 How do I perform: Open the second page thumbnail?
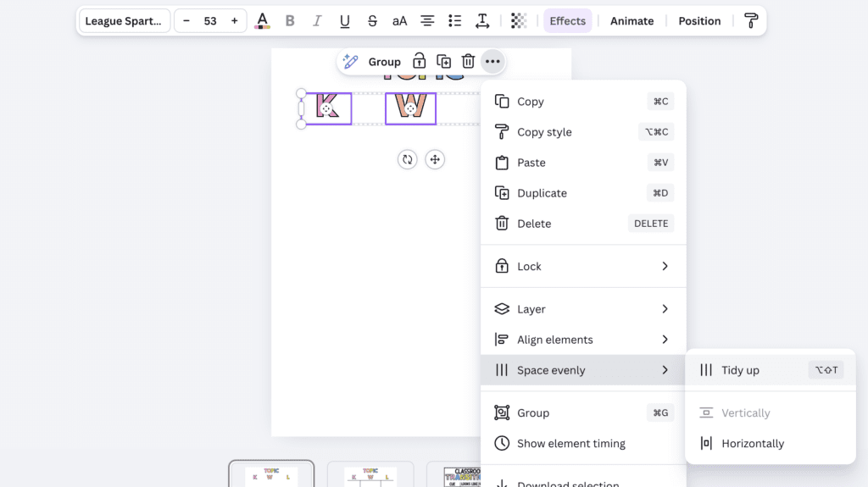[370, 474]
